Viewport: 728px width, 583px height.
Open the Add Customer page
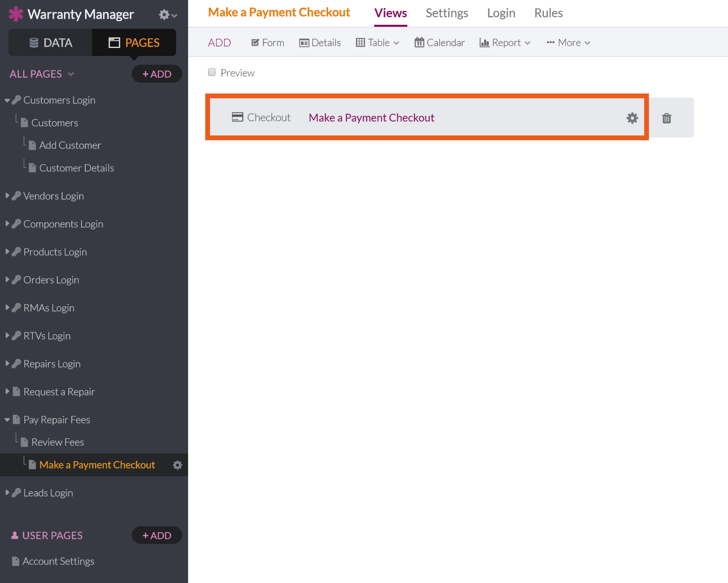70,145
